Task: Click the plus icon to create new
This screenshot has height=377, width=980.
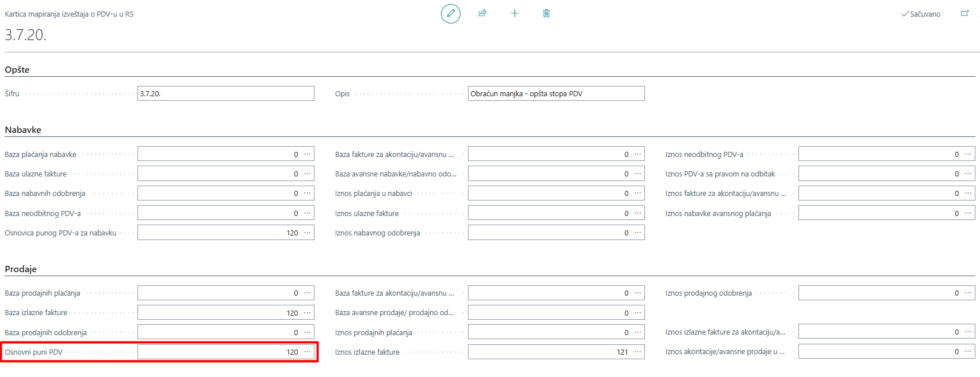Action: 514,13
